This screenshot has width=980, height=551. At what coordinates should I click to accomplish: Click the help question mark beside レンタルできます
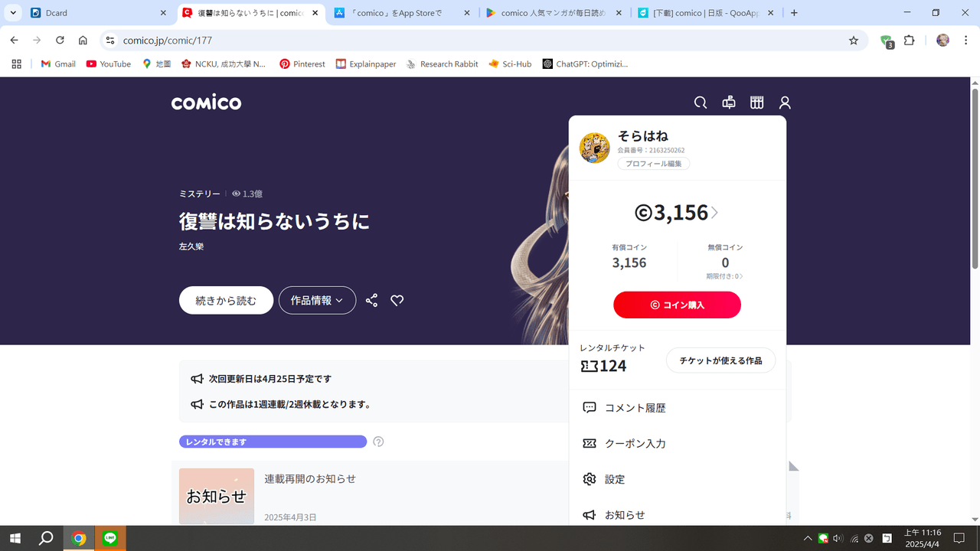378,442
